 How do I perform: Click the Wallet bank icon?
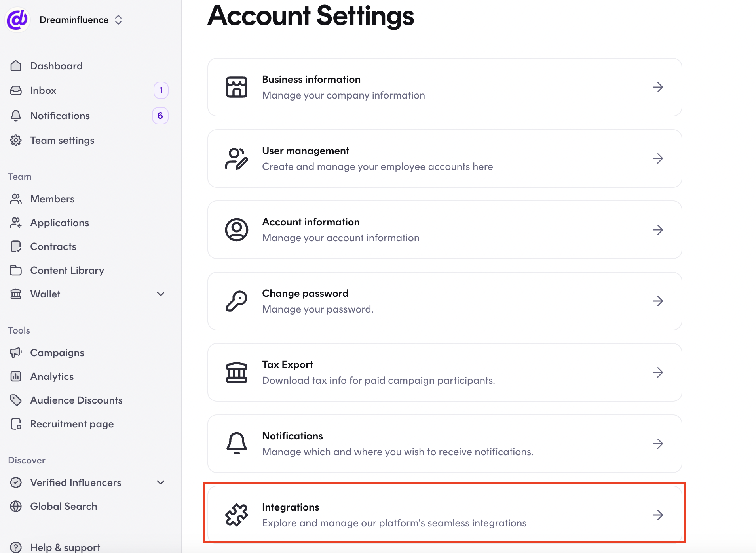16,294
